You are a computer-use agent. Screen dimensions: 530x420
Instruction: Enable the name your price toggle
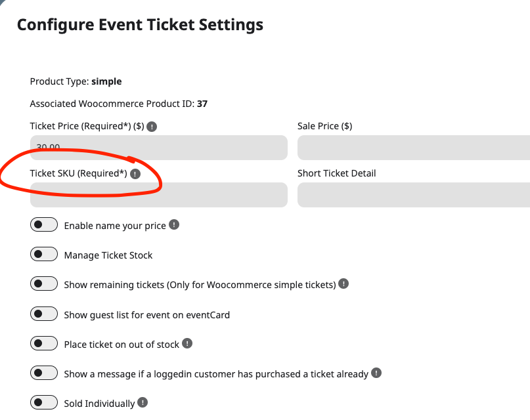pos(44,224)
